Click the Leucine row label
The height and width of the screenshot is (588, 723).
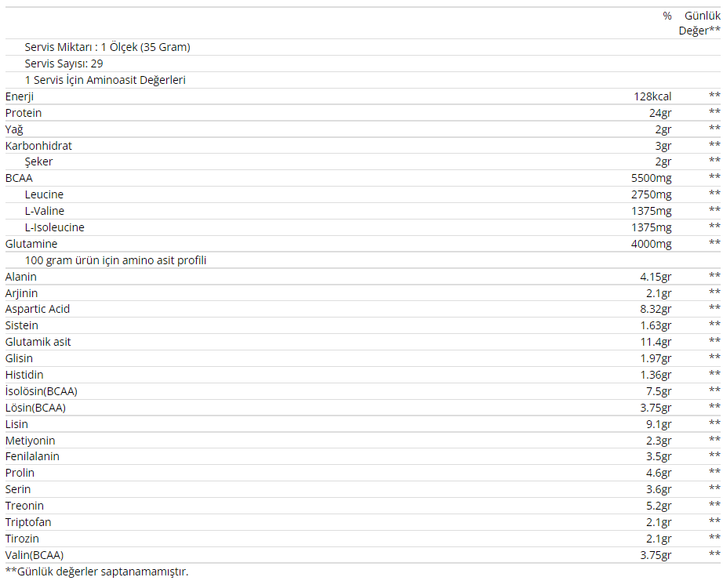(44, 194)
